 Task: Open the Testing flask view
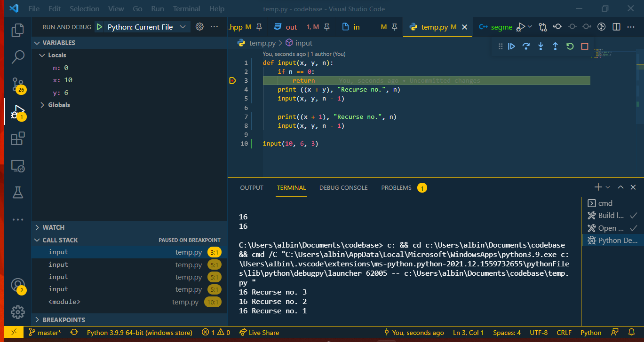pyautogui.click(x=18, y=192)
